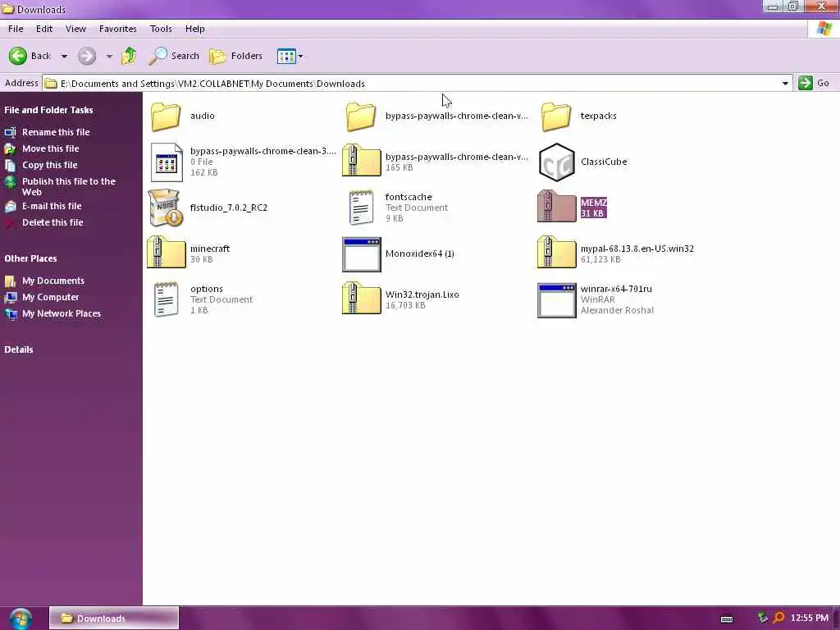Select the minecraft zip archive icon
Image resolution: width=840 pixels, height=630 pixels.
166,253
